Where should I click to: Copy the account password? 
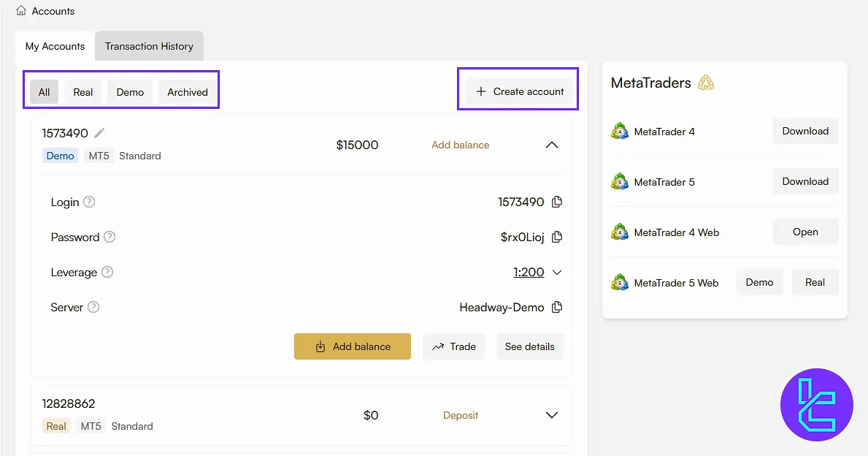pyautogui.click(x=557, y=237)
